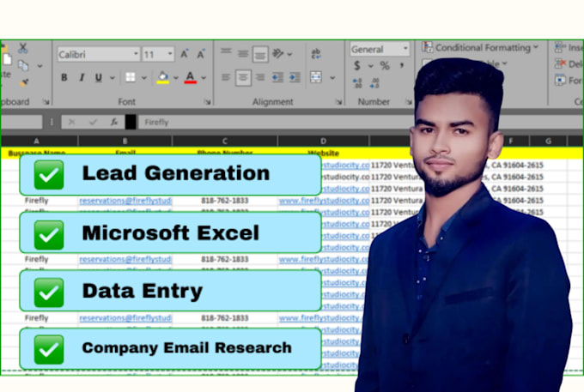Viewport: 584px width, 392px height.
Task: Open the Font dialog launcher
Action: (208, 102)
